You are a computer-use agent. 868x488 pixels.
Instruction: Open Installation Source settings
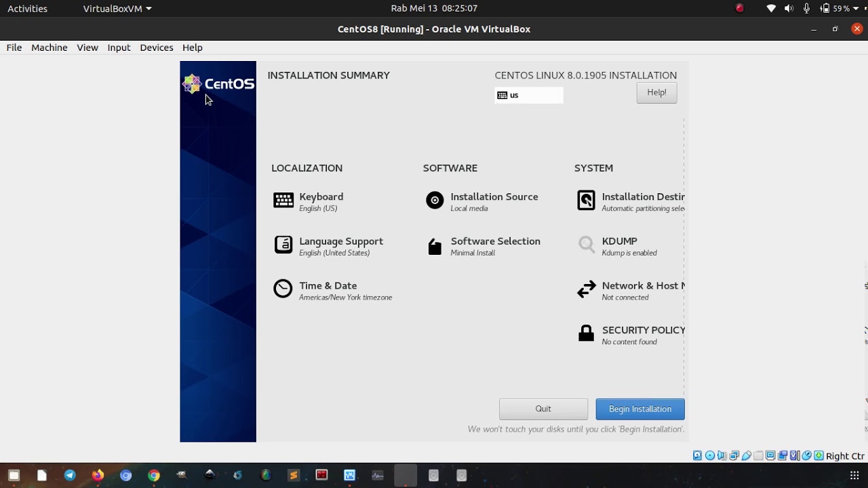click(x=482, y=201)
